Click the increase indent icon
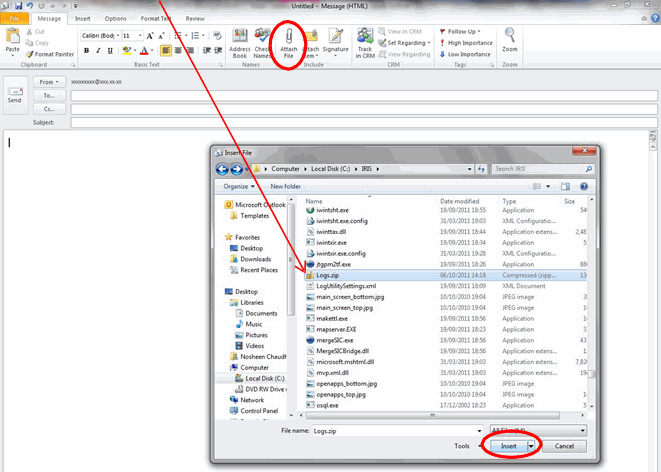This screenshot has width=661, height=472. (218, 51)
